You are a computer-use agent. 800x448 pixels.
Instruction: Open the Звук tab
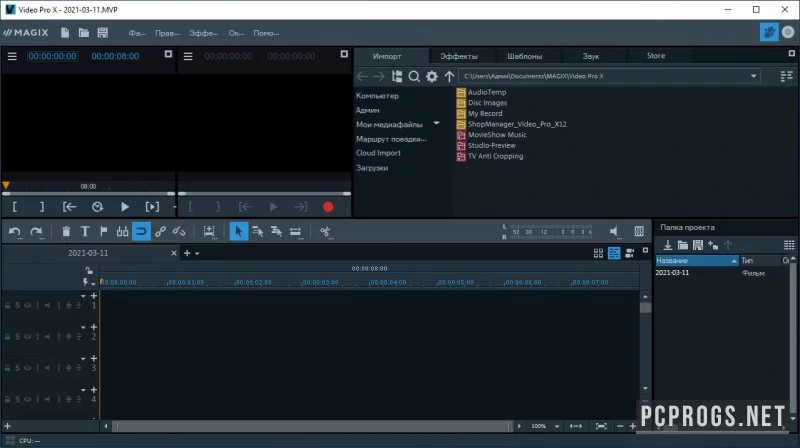tap(590, 56)
